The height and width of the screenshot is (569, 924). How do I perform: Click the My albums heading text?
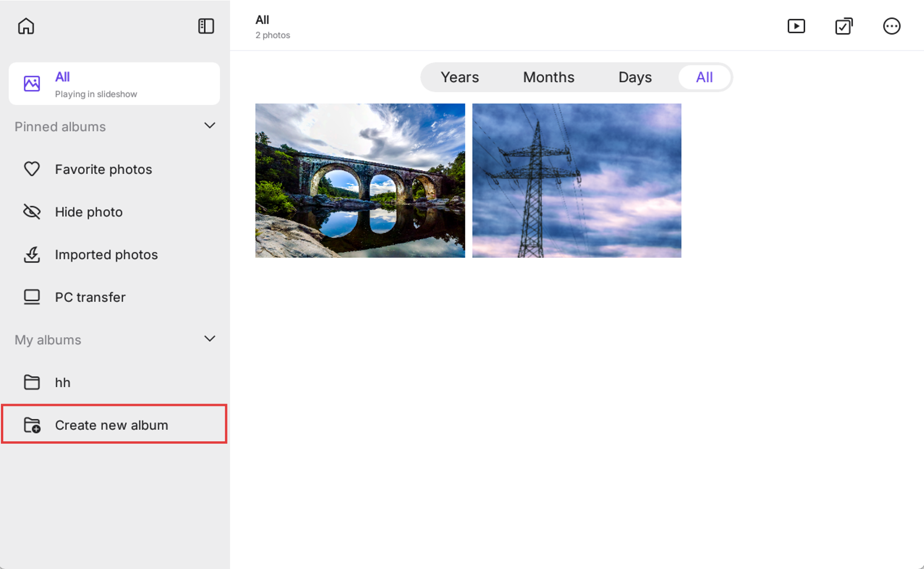point(48,340)
